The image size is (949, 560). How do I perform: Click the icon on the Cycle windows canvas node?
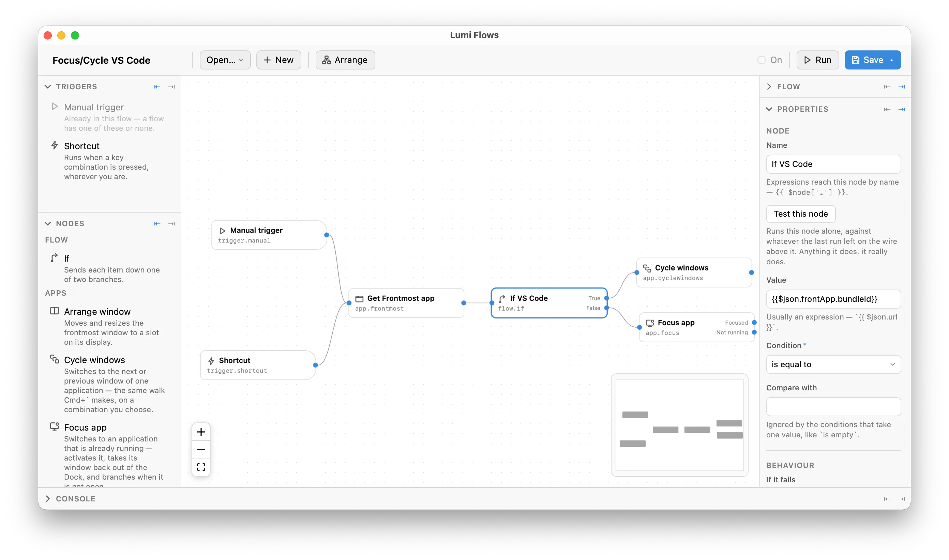647,268
